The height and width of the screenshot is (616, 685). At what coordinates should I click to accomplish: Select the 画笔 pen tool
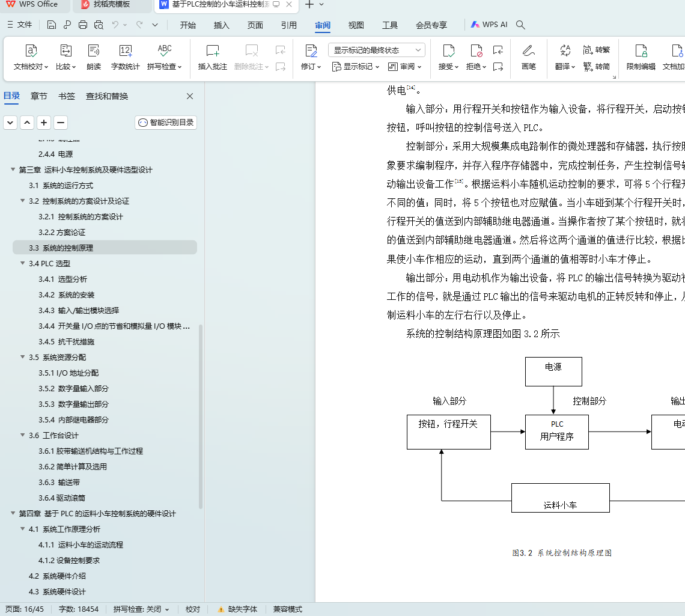529,57
